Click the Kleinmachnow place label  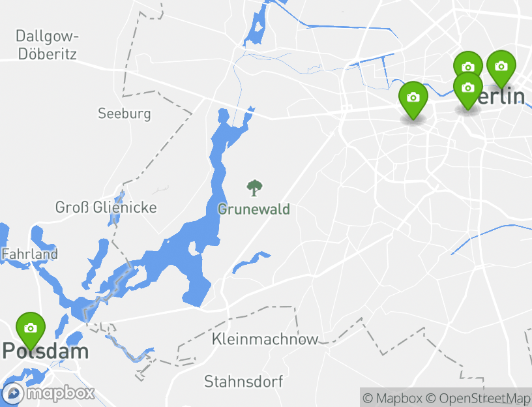click(x=265, y=339)
